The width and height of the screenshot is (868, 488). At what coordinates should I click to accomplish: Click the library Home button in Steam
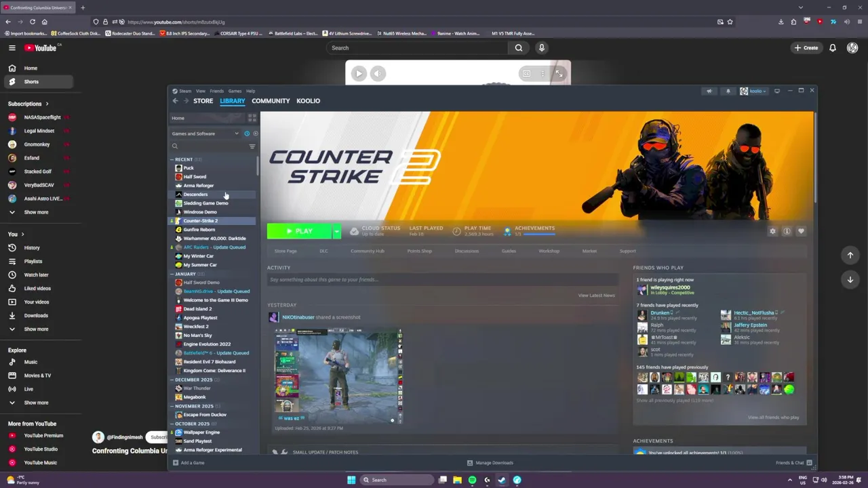pos(208,118)
